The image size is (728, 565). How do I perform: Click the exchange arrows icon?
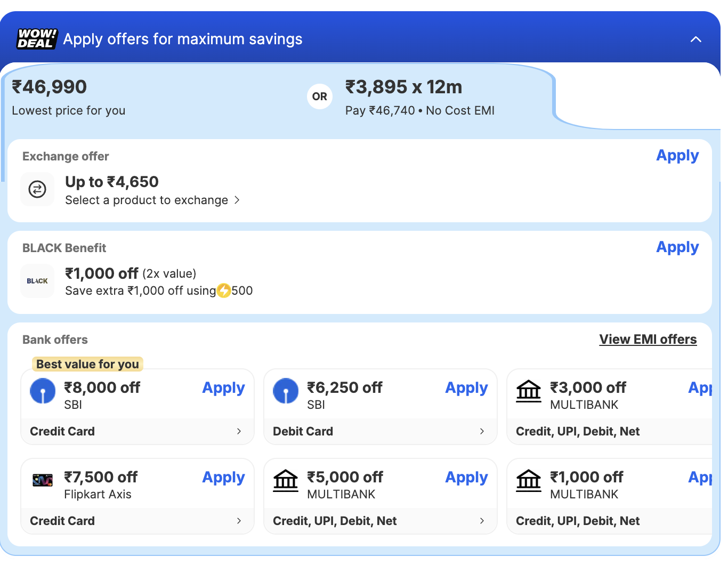point(37,189)
